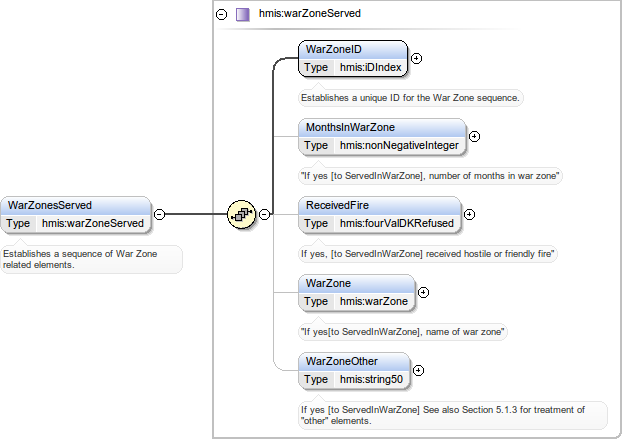Expand the WarZoneOther element
The height and width of the screenshot is (440, 623).
pyautogui.click(x=418, y=370)
